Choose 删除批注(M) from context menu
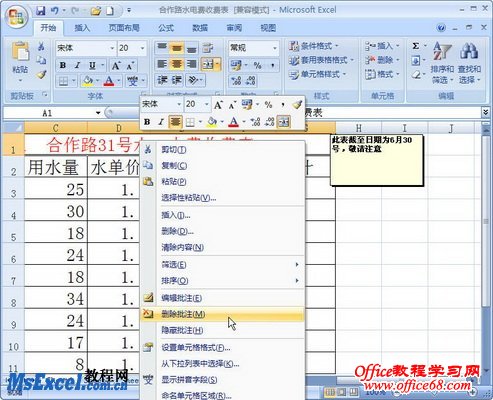The image size is (493, 400). [223, 314]
